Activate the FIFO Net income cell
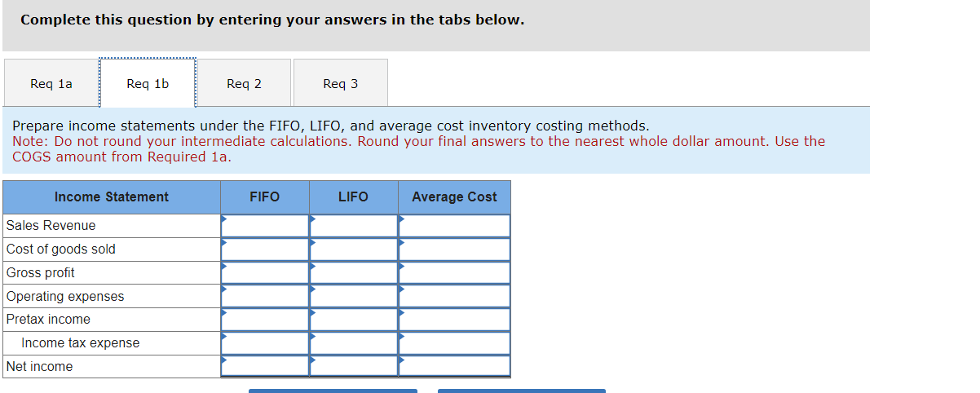Screen dimensions: 980x393 pos(265,366)
